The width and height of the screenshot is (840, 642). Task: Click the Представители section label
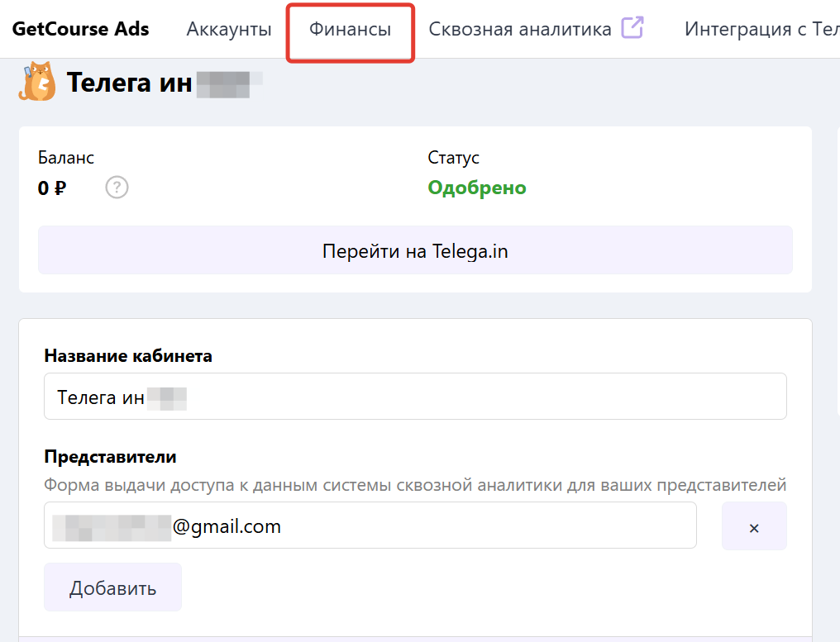click(110, 457)
